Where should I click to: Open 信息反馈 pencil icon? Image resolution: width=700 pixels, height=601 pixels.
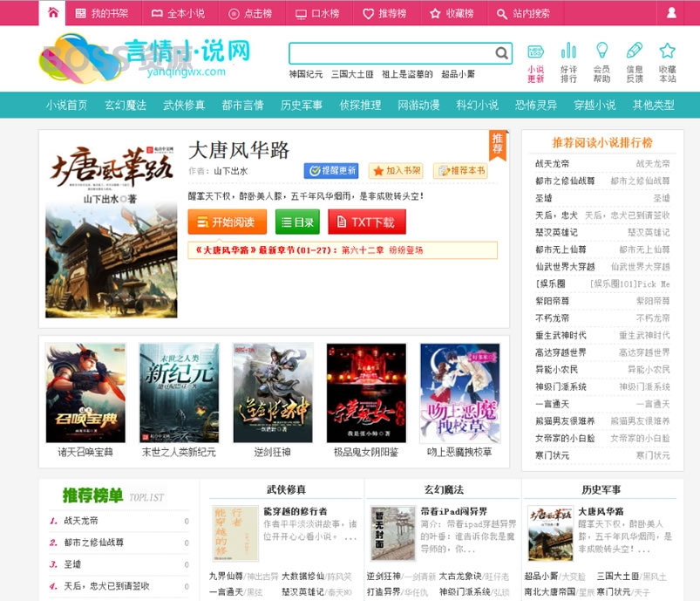click(x=635, y=63)
